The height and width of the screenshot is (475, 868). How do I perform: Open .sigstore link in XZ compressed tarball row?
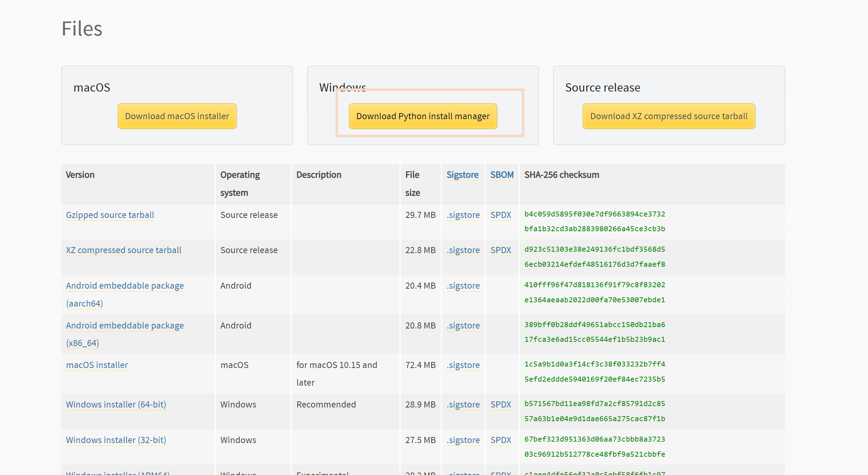click(x=463, y=250)
